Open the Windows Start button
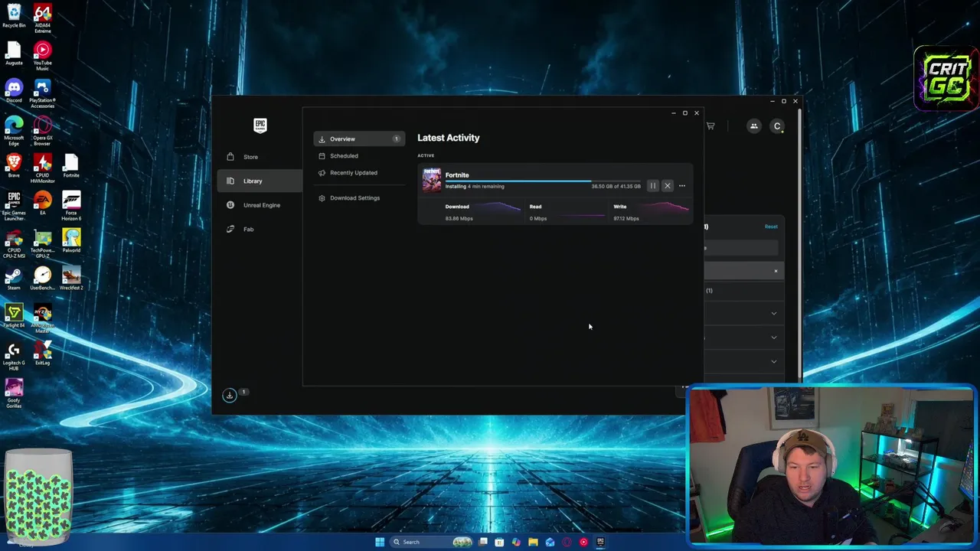980x551 pixels. 380,542
